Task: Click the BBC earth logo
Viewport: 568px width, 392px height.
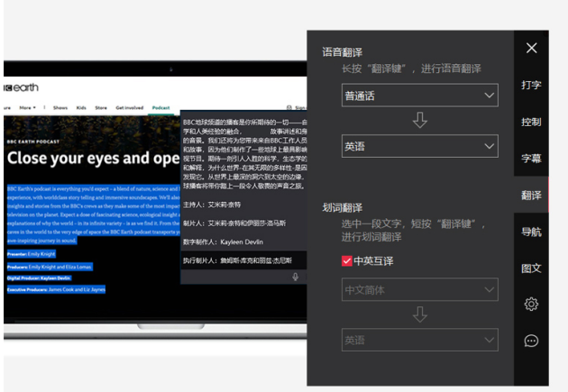Action: click(21, 87)
